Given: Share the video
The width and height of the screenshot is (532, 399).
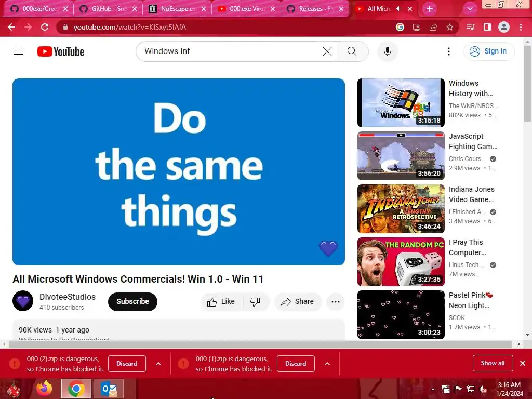Looking at the screenshot, I should 297,302.
